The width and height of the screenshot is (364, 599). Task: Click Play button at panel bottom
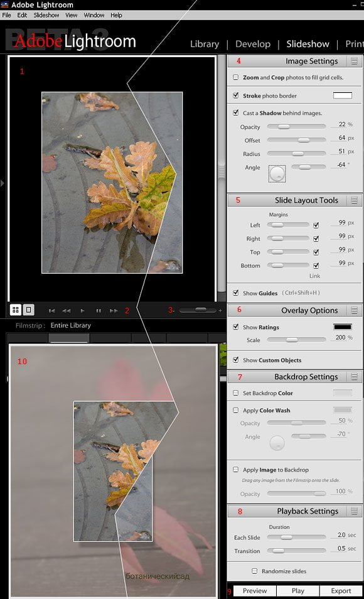coord(298,591)
